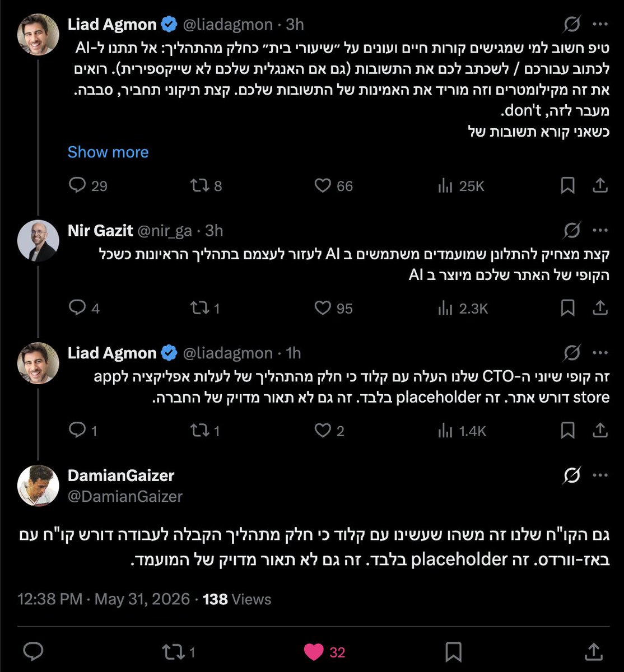Open Nir Gazit's profile picture
The width and height of the screenshot is (624, 672).
click(x=38, y=241)
